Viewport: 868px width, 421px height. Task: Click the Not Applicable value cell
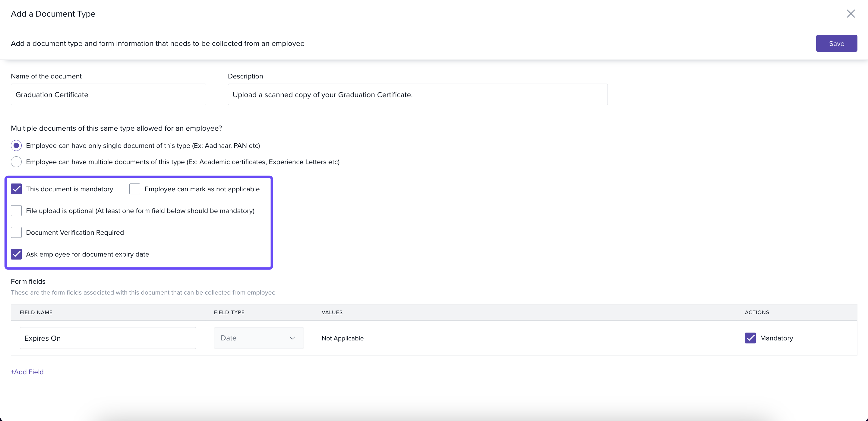[342, 338]
